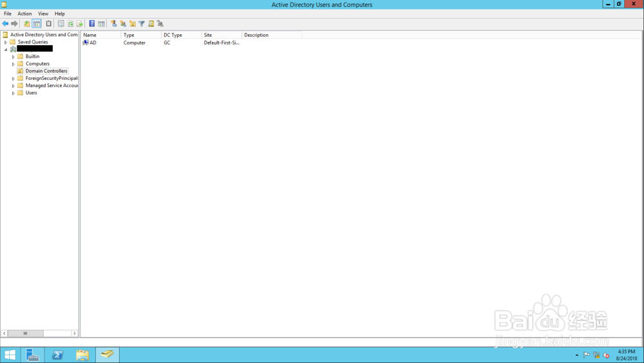This screenshot has width=644, height=363.
Task: Open the Action menu
Action: [24, 14]
